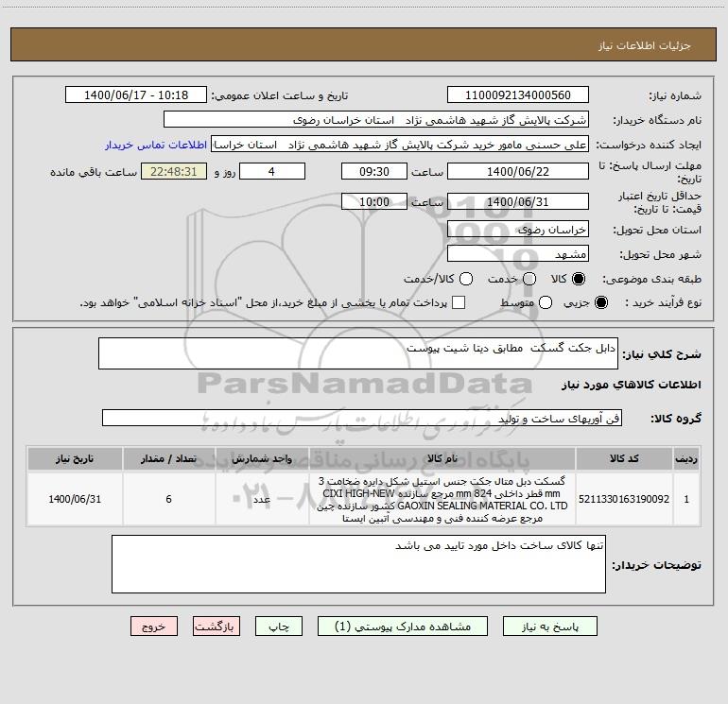Viewport: 728px width, 704px height.
Task: Click the تاریخ نیاز column header
Action: click(x=75, y=458)
